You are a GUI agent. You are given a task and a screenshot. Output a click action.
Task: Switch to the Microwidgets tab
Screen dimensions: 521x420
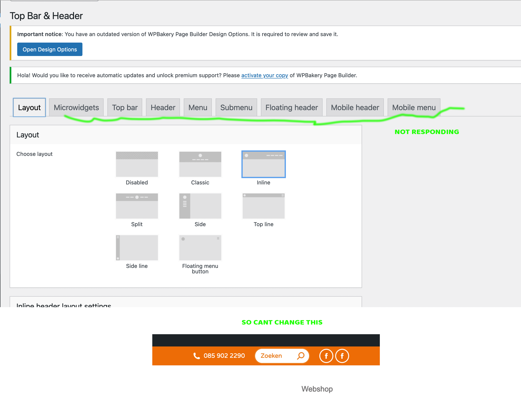click(76, 107)
